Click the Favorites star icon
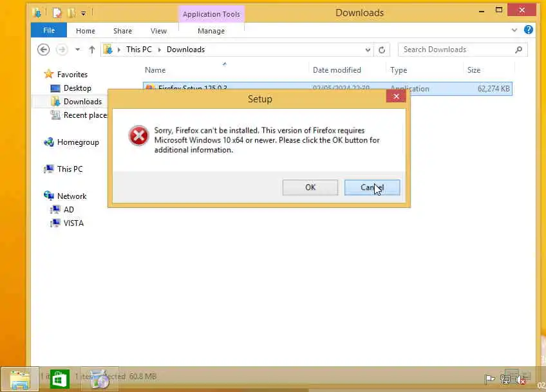Viewport: 546px width, 392px height. (x=48, y=74)
